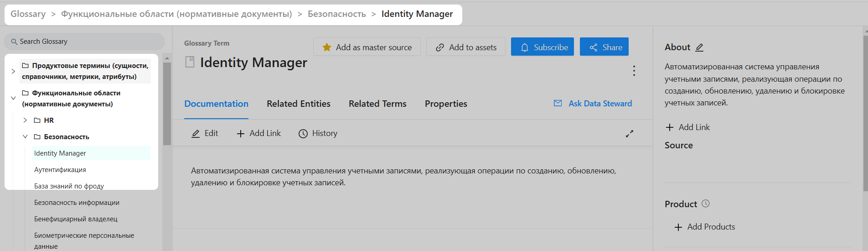
Task: Click the magnifier icon in Search Glossary
Action: [x=14, y=42]
